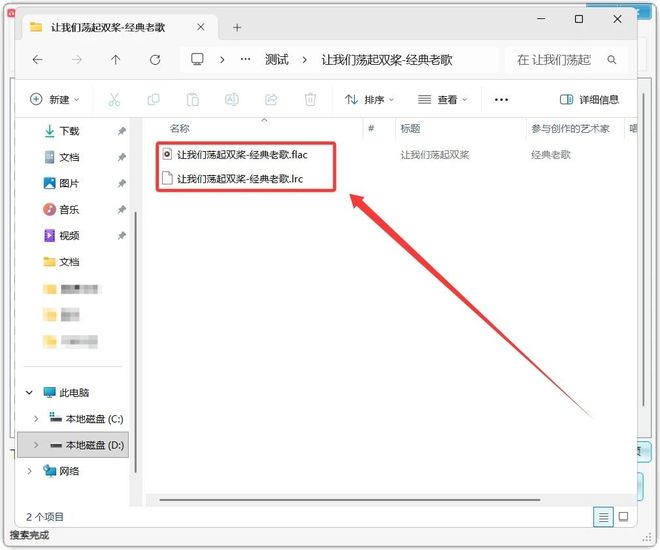
Task: Close the 让我们荡起双桨-经典老歌 tab
Action: pyautogui.click(x=201, y=27)
